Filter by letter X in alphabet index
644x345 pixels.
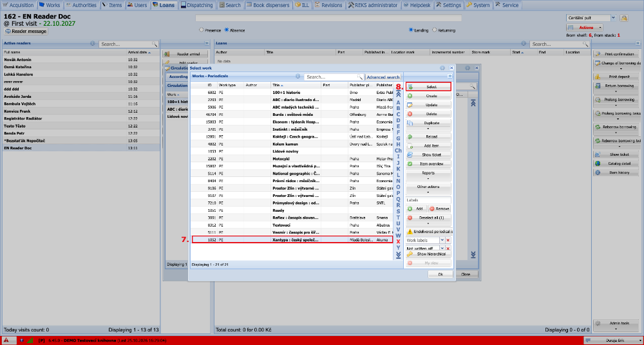(398, 241)
